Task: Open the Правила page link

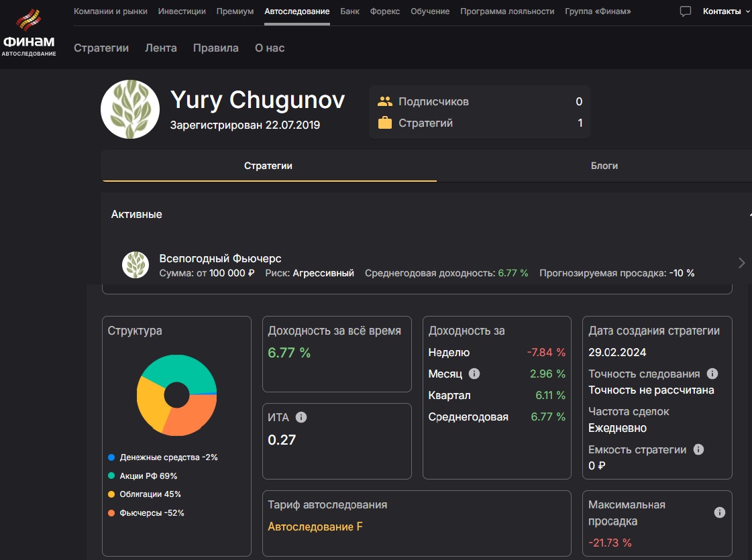Action: coord(216,48)
